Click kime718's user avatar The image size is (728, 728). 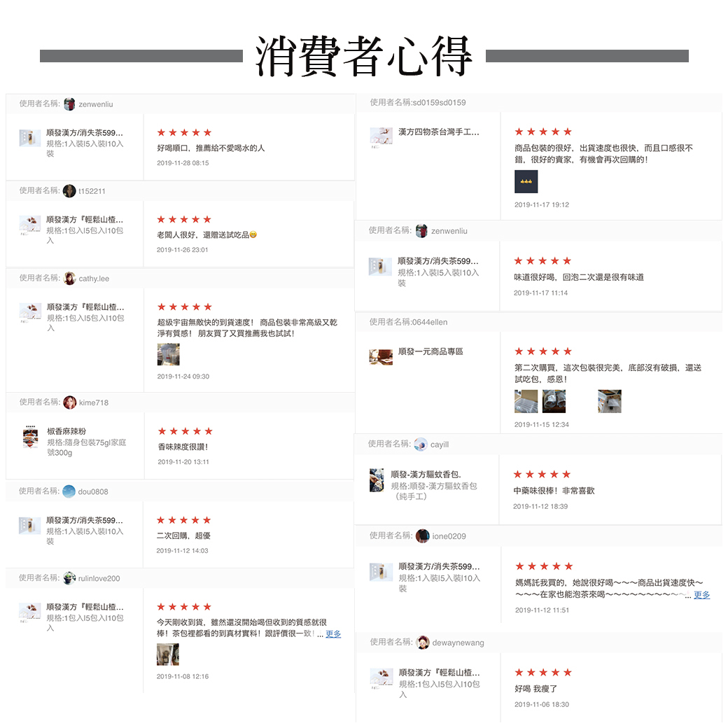click(69, 402)
